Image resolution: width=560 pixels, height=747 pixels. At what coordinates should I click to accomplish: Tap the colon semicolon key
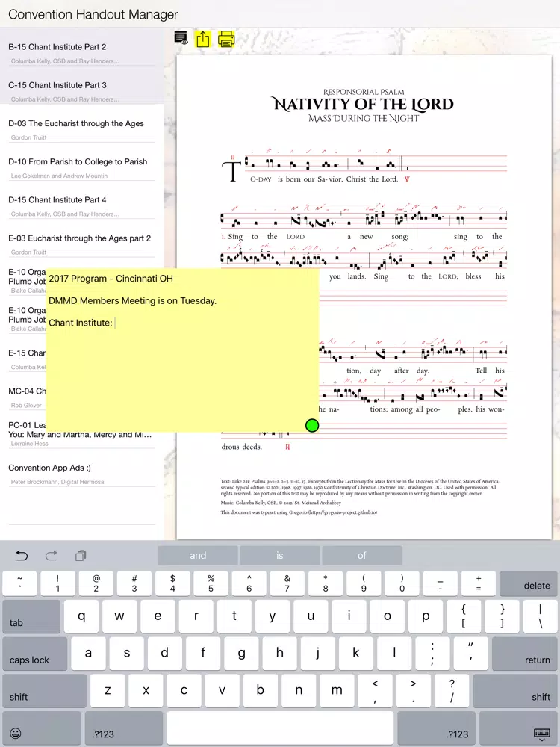tap(432, 653)
